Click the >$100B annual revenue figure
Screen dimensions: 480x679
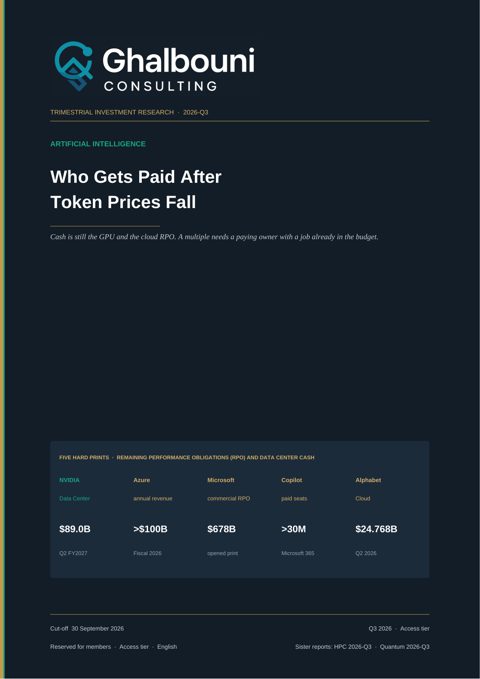tap(150, 529)
